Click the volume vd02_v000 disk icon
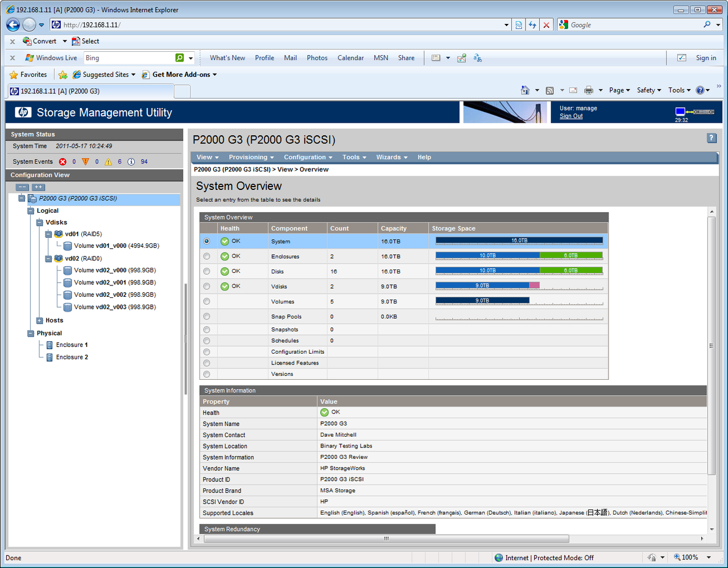 point(68,271)
